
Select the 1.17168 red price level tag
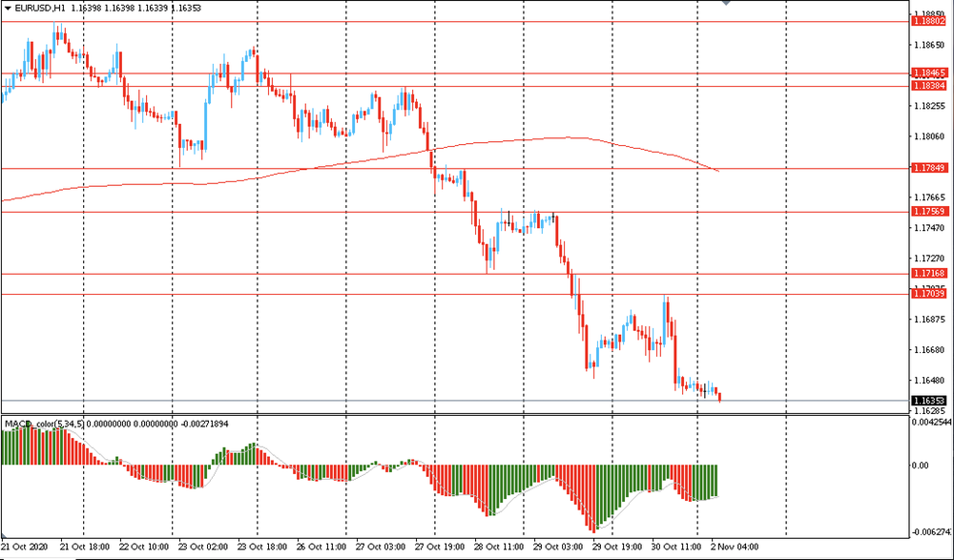pyautogui.click(x=929, y=274)
